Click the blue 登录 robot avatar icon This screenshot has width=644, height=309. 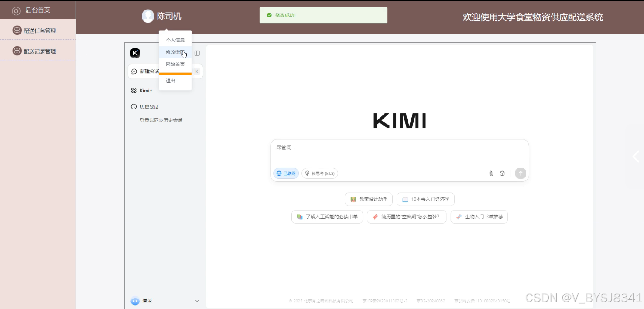[135, 301]
